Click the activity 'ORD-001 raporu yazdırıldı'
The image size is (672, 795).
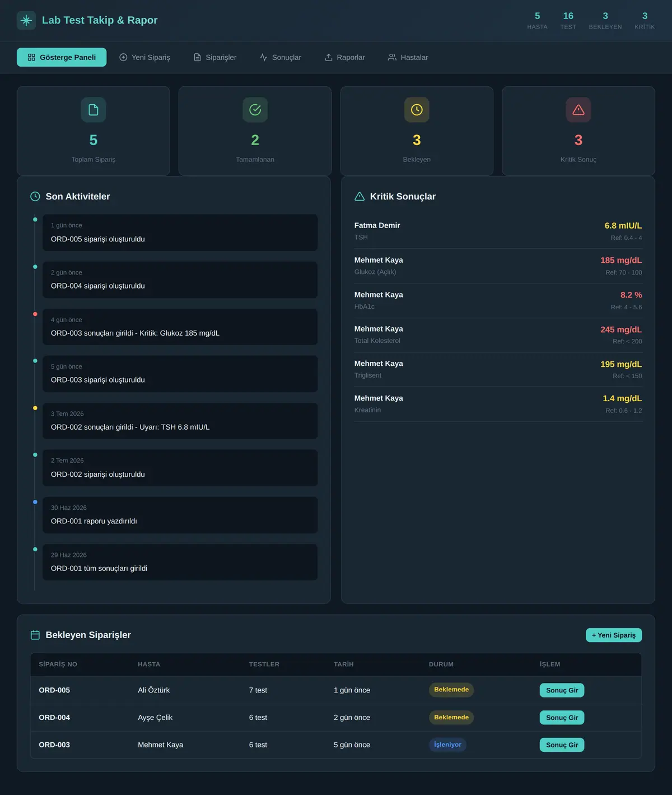pos(180,515)
